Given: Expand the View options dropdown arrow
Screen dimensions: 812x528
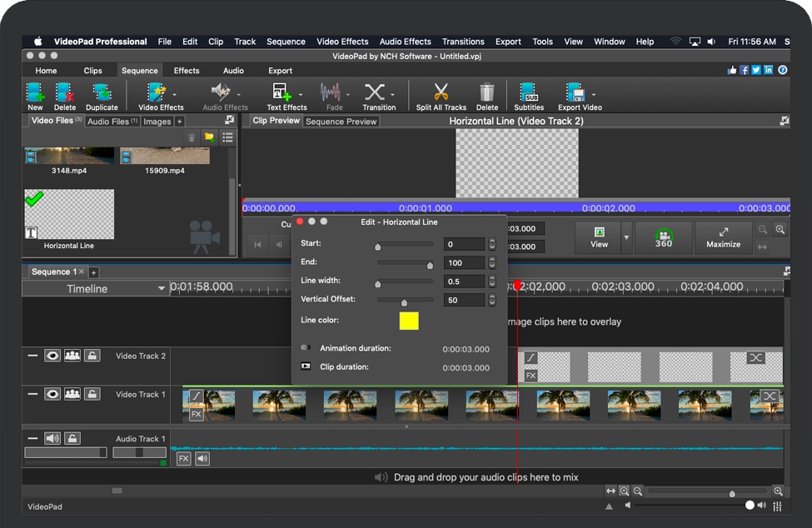Looking at the screenshot, I should (625, 237).
